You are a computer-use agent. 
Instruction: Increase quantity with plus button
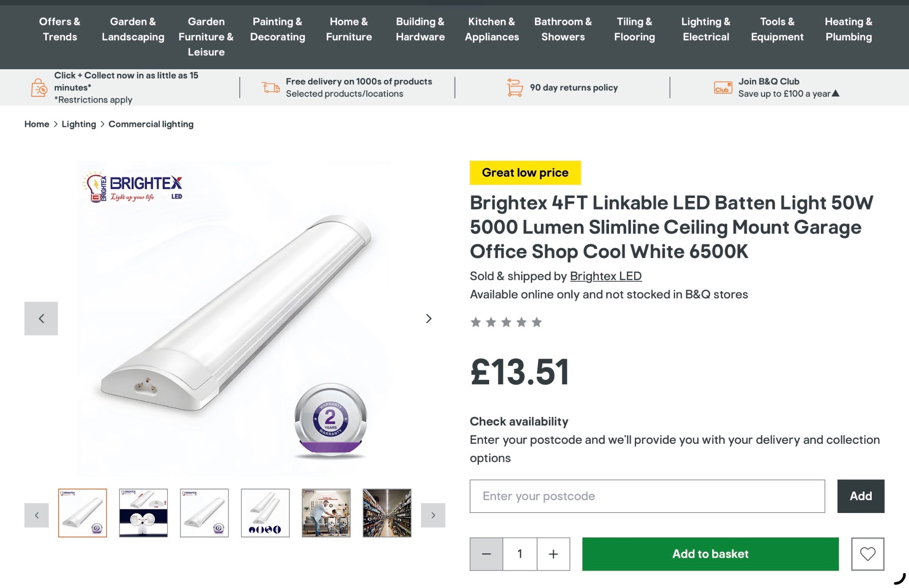[553, 554]
